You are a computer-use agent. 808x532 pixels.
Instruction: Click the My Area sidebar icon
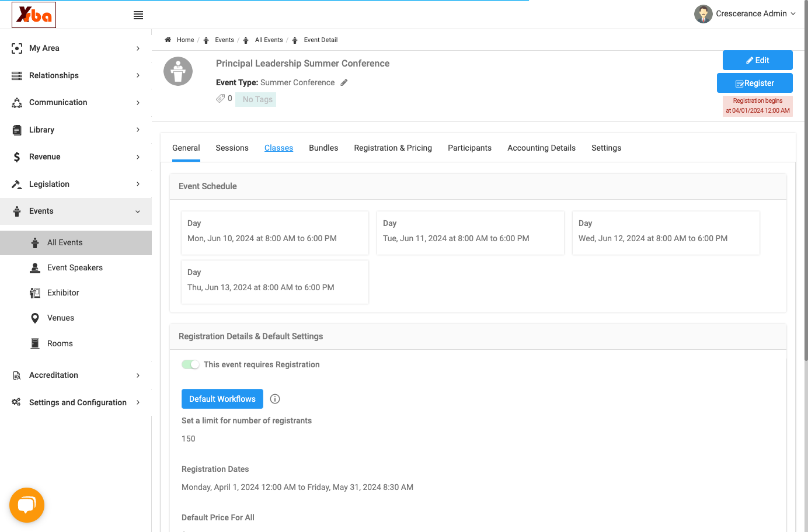tap(17, 48)
